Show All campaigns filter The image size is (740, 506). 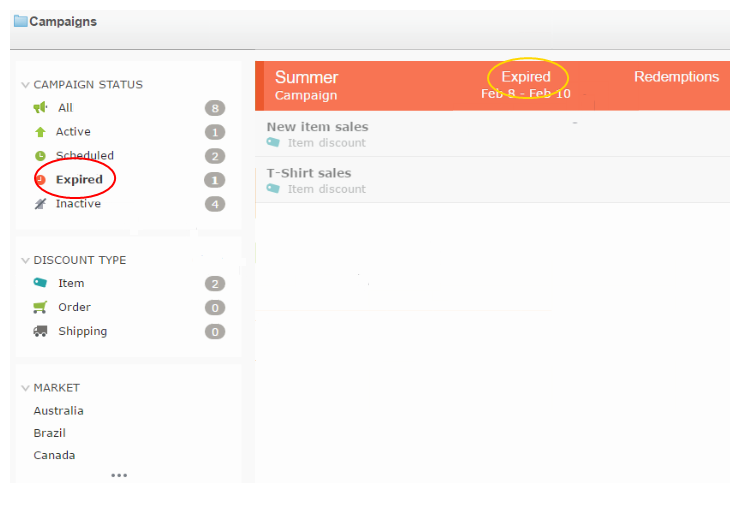click(x=65, y=108)
